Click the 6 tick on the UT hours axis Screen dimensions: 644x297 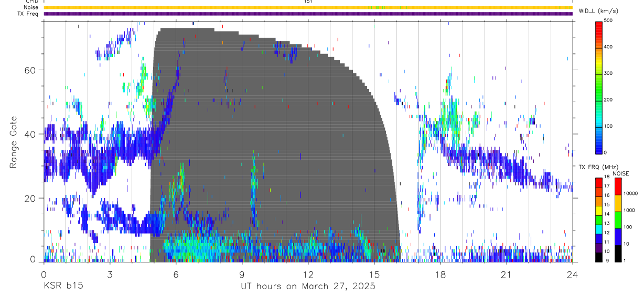[176, 274]
